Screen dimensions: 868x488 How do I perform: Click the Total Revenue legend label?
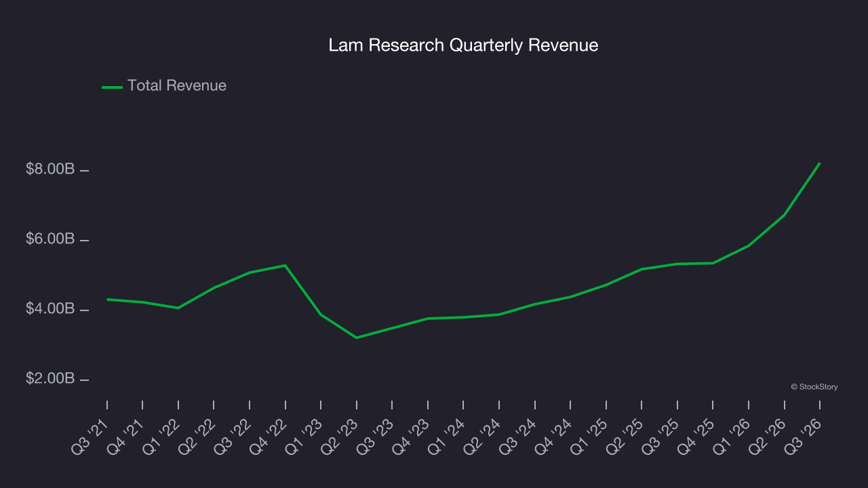[177, 86]
